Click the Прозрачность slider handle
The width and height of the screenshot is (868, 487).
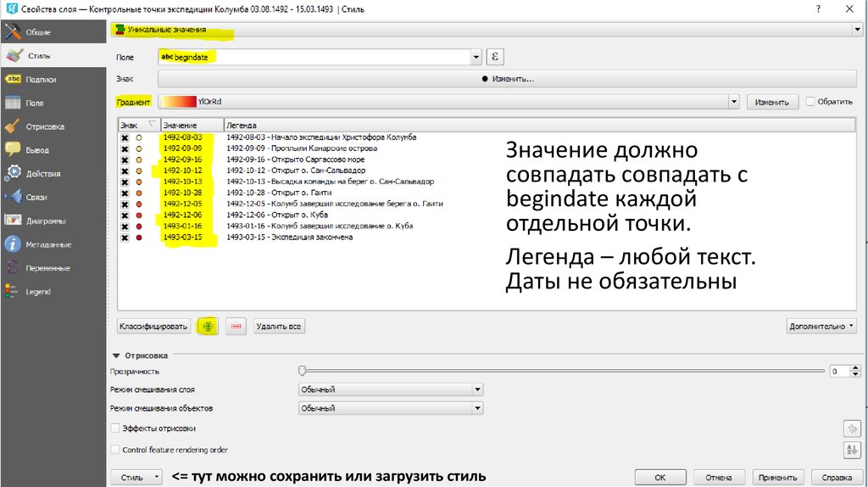click(x=302, y=371)
